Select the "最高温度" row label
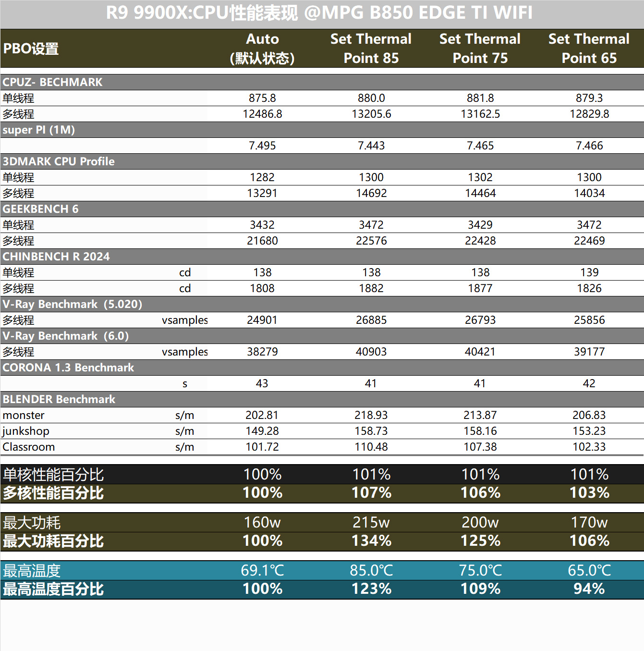The width and height of the screenshot is (644, 651). coord(32,571)
